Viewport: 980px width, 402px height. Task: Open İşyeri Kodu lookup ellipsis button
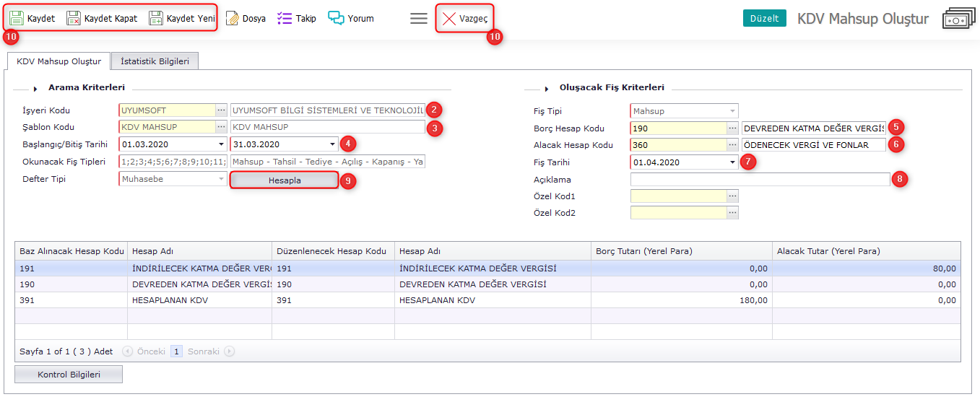[x=221, y=110]
